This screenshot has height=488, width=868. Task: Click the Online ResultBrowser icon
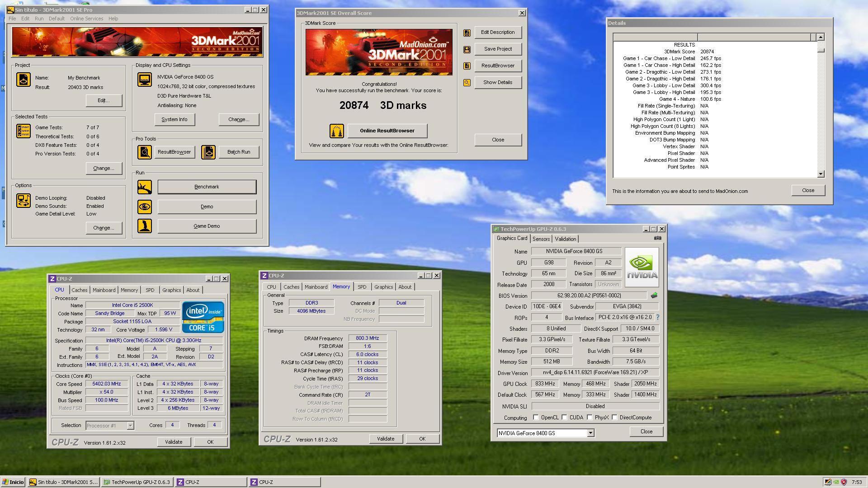(x=337, y=131)
